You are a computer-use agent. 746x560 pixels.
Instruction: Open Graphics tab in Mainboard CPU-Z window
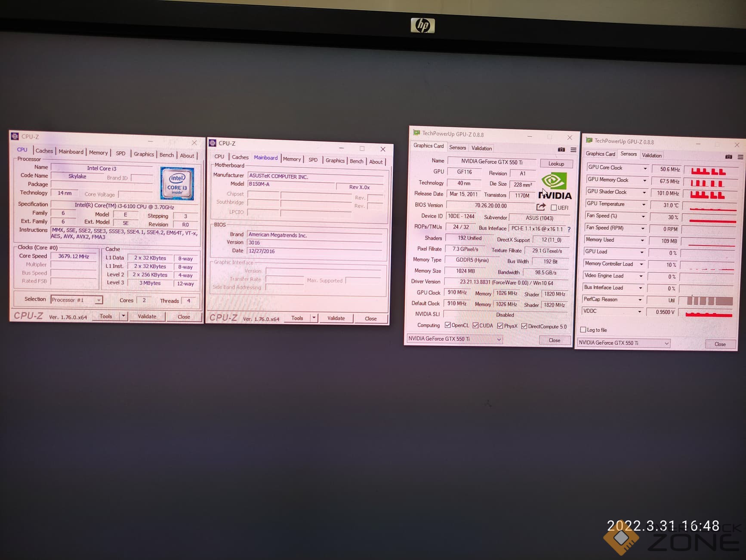[x=335, y=160]
